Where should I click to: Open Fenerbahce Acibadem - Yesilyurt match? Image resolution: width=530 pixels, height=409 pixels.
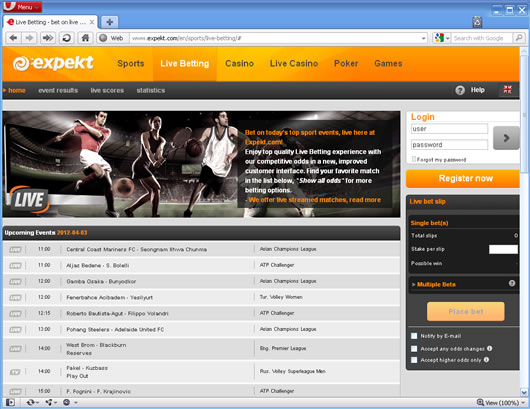(110, 297)
